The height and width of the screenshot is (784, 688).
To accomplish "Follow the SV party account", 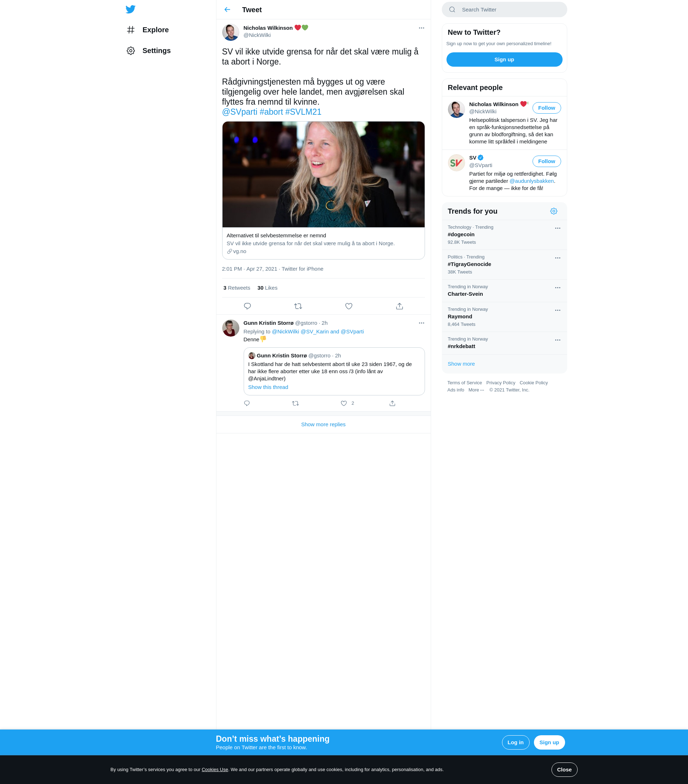I will 546,161.
